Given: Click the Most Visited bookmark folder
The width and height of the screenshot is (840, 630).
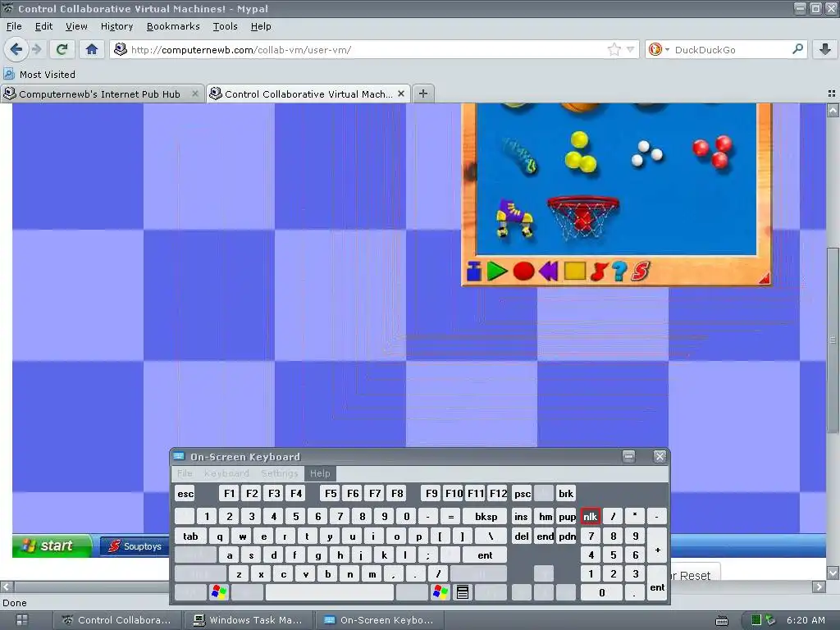Looking at the screenshot, I should click(39, 75).
